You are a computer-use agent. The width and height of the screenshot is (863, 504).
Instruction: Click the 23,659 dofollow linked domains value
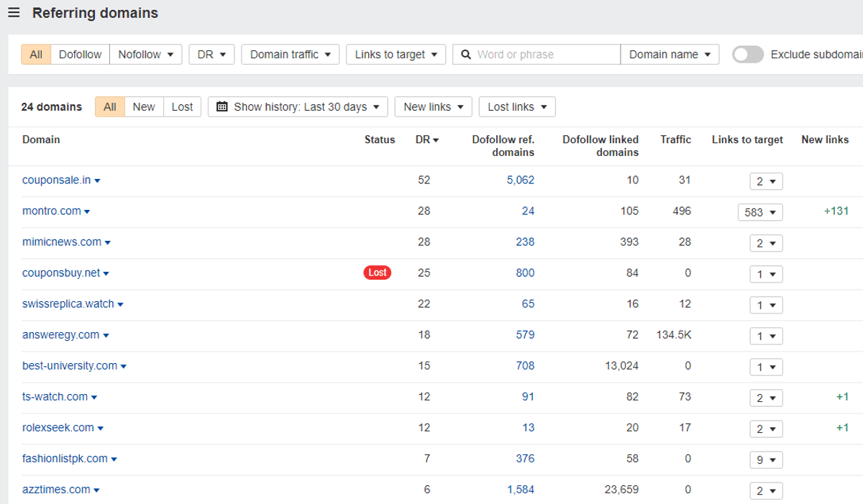[x=621, y=489]
